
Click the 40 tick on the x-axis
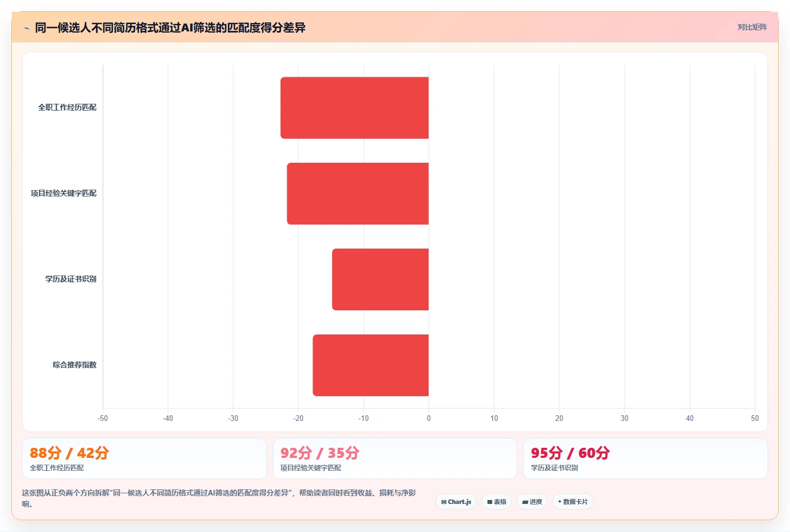click(690, 418)
